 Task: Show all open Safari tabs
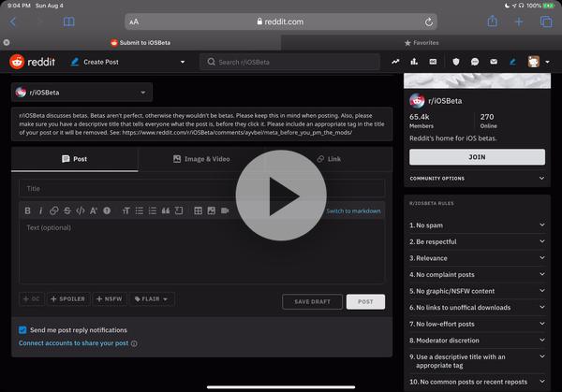pos(546,22)
